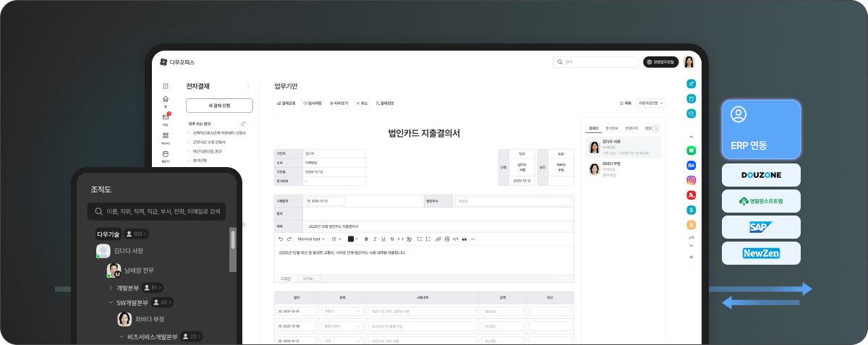
Task: Click 목록 list button
Action: (626, 103)
